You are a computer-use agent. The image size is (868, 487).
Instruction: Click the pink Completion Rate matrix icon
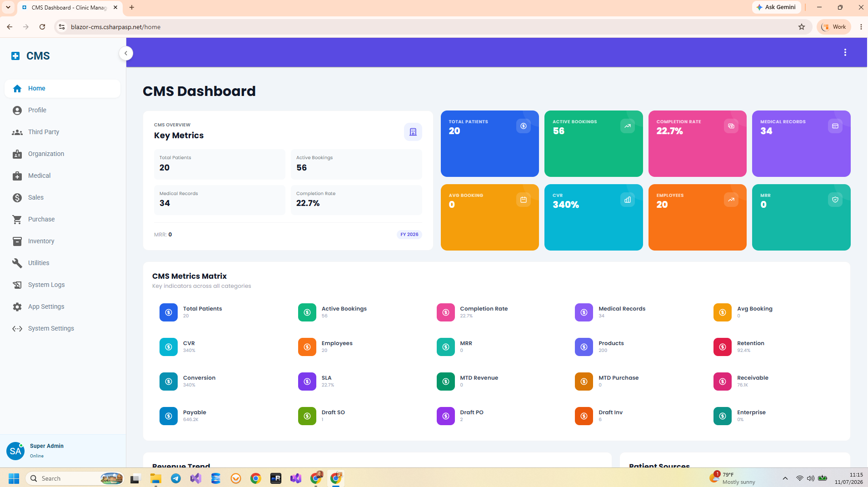coord(446,312)
